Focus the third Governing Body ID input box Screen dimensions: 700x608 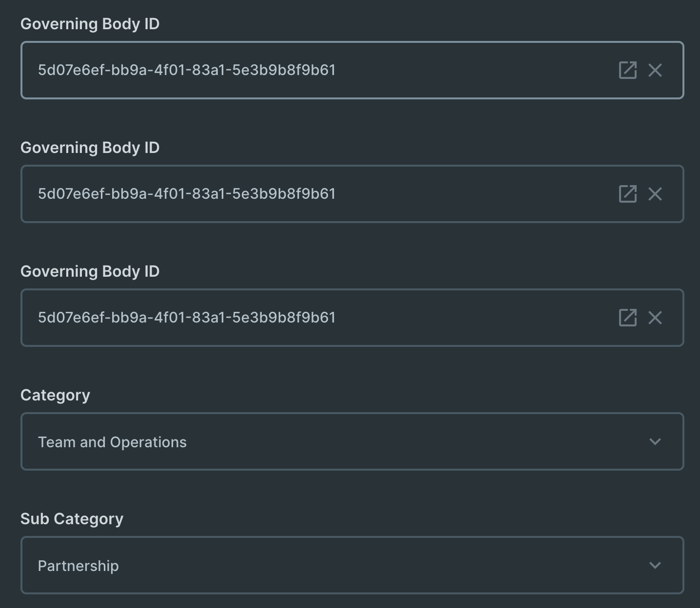click(292, 318)
